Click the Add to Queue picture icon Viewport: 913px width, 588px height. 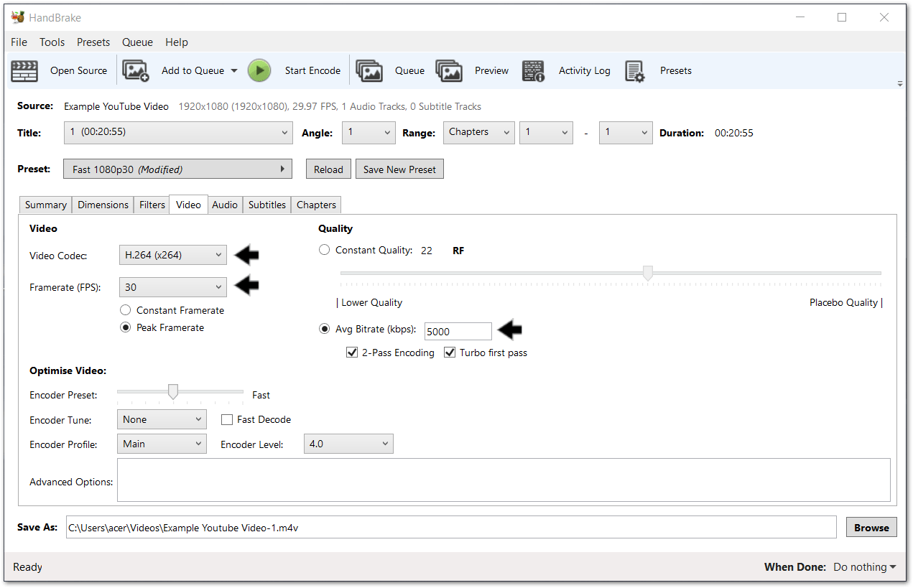[136, 70]
